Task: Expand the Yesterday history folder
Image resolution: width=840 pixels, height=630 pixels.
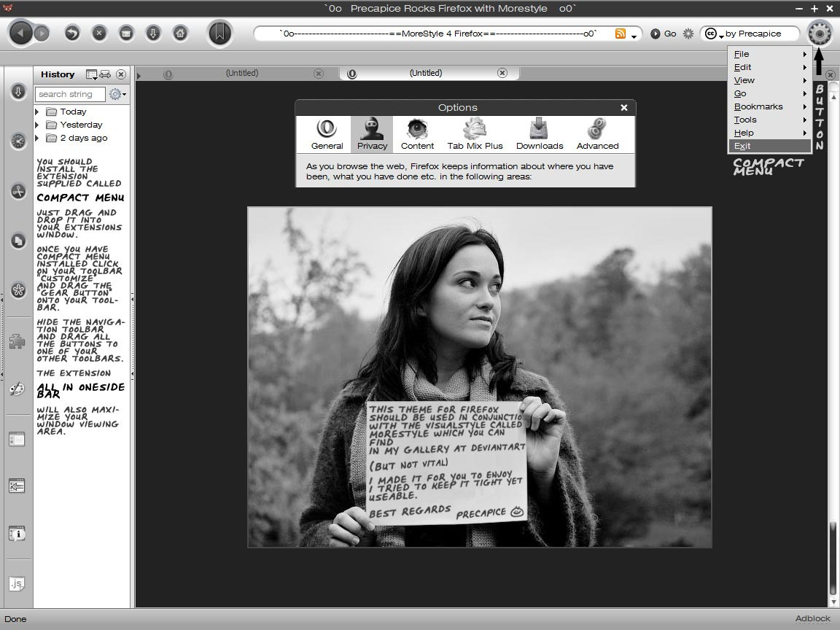Action: coord(37,125)
